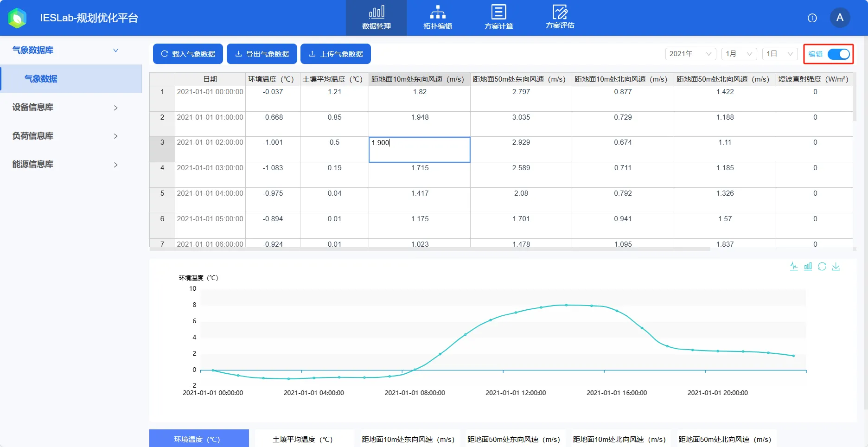Screen dimensions: 868x447
Task: Click the 距地面50m处北向风速 column header
Action: point(725,79)
